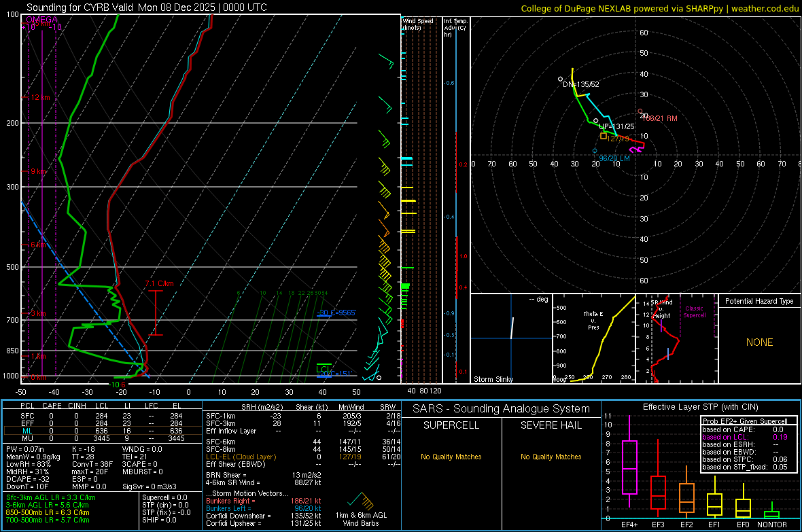Click the orange '127/19' hodograph label

pyautogui.click(x=618, y=139)
